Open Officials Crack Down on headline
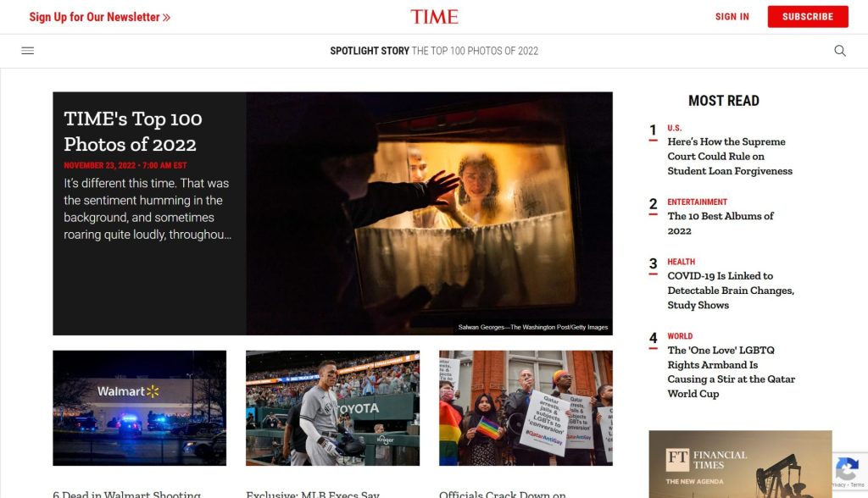Screen dimensions: 868x498 [x=503, y=494]
